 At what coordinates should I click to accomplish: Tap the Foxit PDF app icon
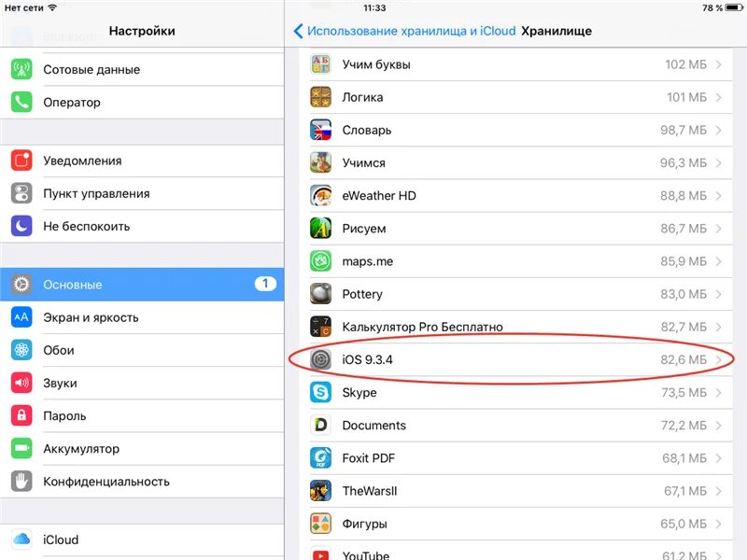coord(320,458)
